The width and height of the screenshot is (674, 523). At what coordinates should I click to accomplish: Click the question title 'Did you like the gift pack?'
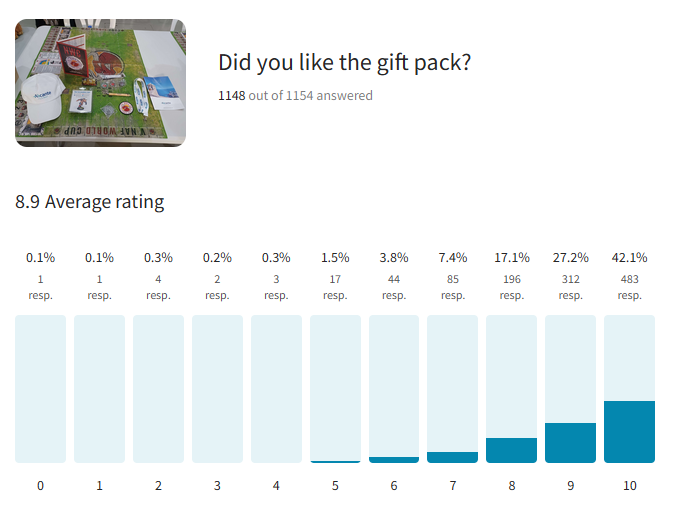(344, 63)
